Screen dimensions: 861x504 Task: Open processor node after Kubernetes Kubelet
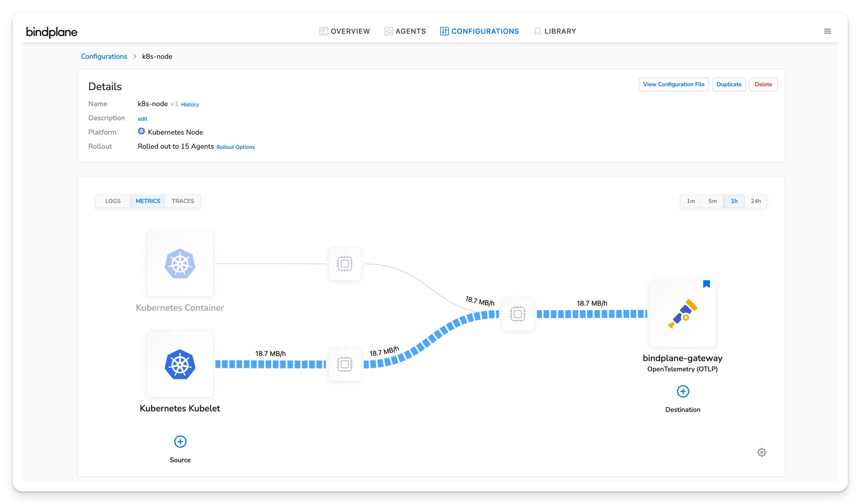pos(344,364)
